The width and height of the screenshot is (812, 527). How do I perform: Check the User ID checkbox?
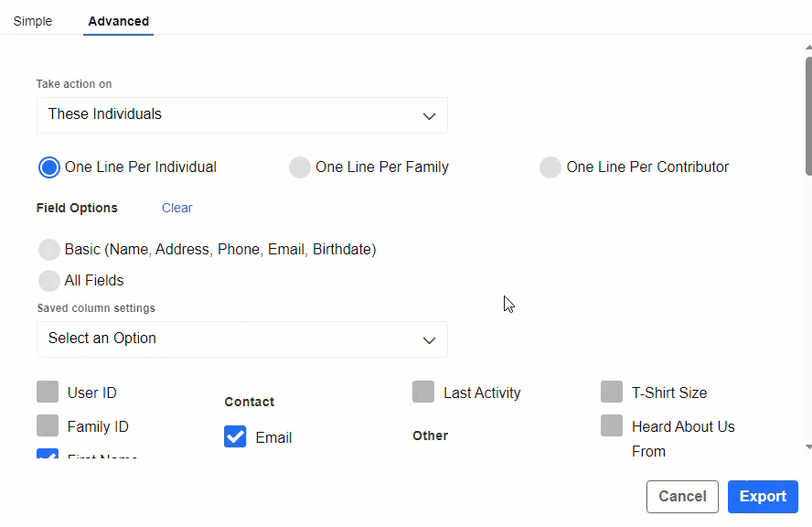click(x=48, y=392)
